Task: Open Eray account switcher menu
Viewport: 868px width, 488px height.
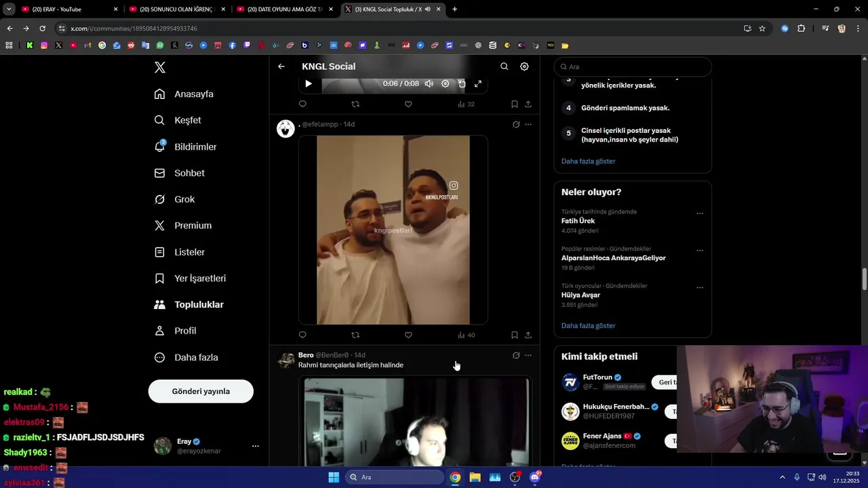Action: [207, 446]
